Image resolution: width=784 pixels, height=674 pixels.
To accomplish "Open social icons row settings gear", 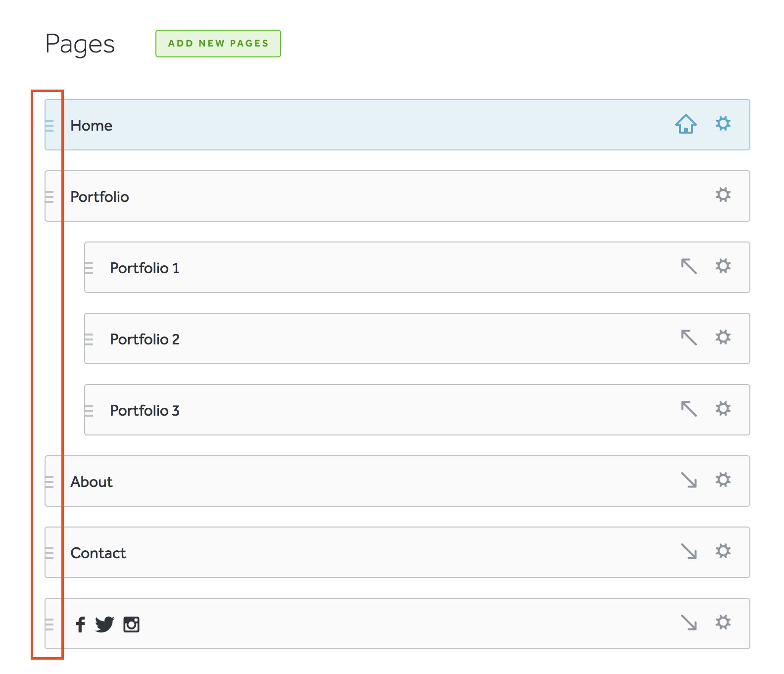I will [x=723, y=623].
